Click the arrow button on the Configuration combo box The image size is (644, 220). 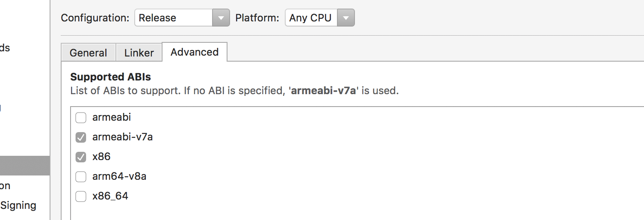coord(221,18)
